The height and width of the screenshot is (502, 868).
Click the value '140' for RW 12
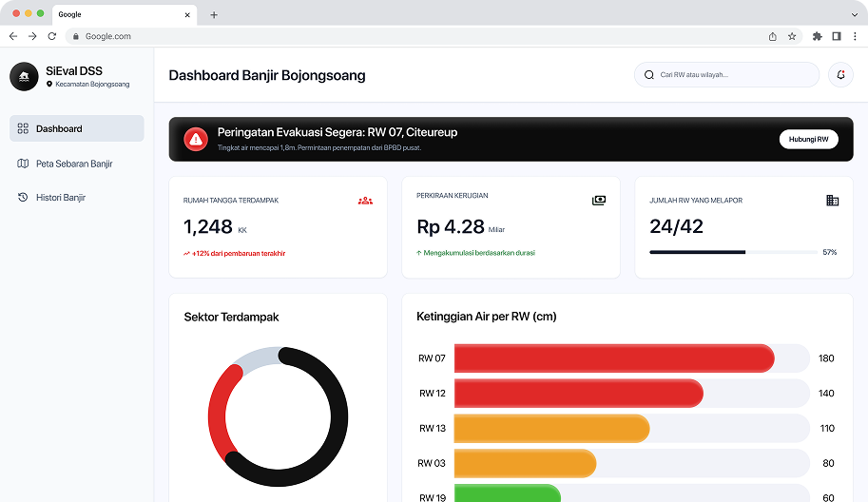point(826,393)
